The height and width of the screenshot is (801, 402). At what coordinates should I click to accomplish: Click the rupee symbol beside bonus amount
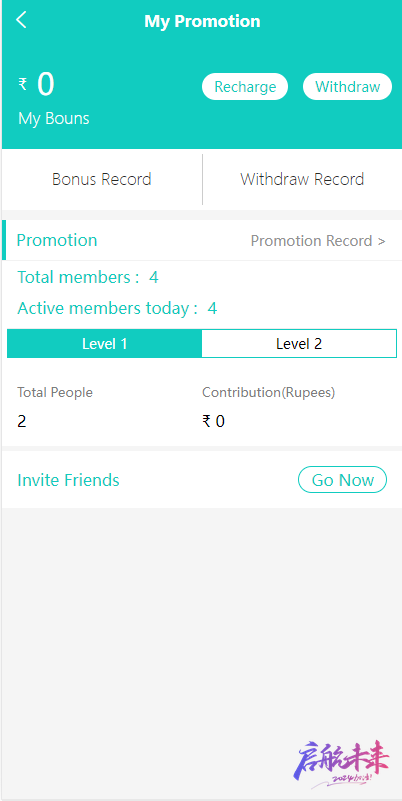(x=23, y=83)
